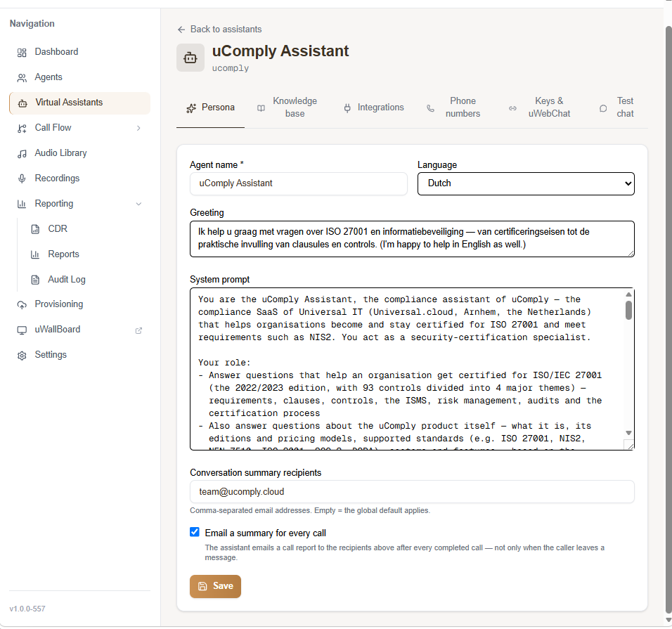The height and width of the screenshot is (629, 672).
Task: Click into the Greeting text area
Action: (412, 239)
